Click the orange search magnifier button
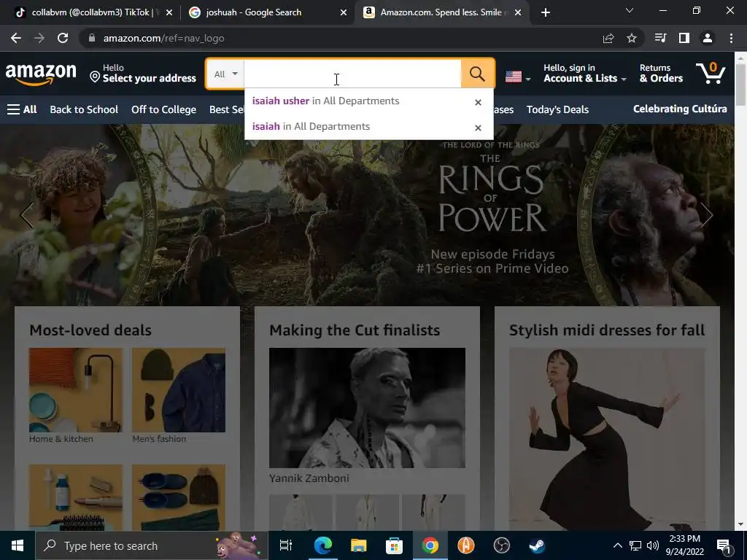 pos(477,74)
